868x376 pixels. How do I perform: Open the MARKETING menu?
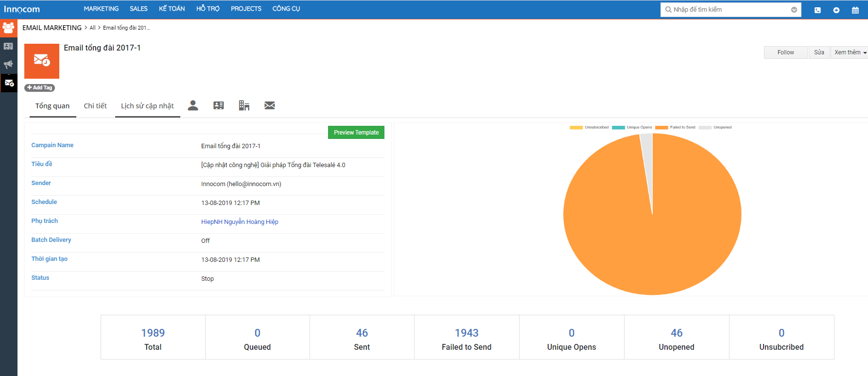click(x=101, y=9)
